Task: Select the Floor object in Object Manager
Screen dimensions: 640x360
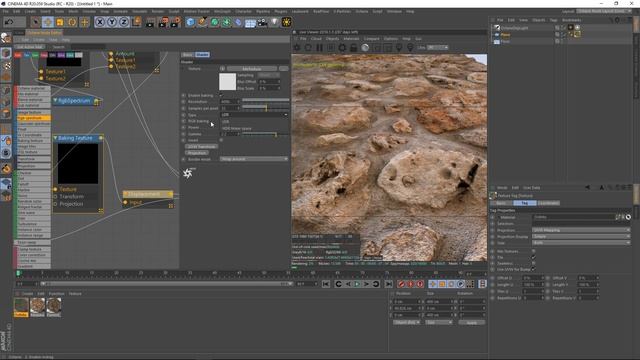Action: click(505, 41)
